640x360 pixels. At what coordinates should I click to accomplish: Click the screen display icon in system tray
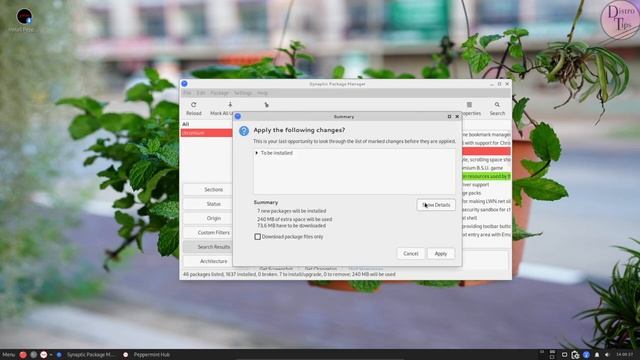[564, 355]
